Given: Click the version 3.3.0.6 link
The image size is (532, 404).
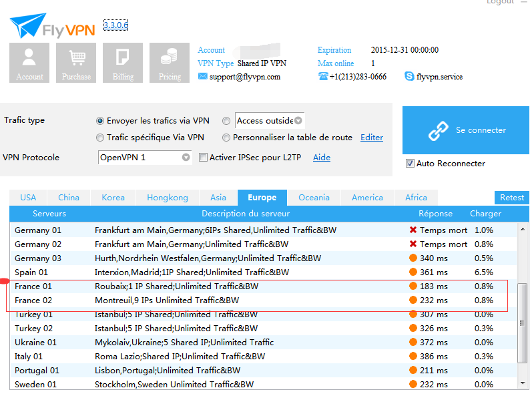Looking at the screenshot, I should click(115, 25).
